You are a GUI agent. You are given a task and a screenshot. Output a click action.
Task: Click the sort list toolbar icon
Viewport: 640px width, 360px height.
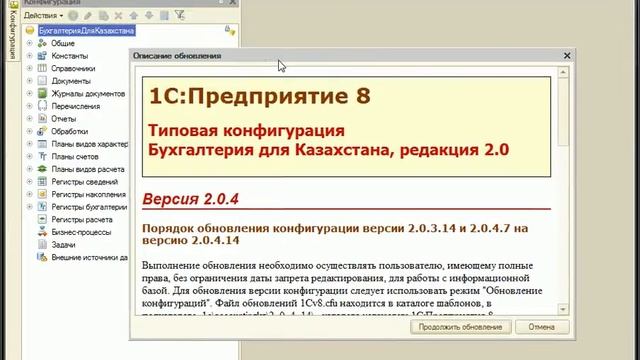[x=164, y=16]
